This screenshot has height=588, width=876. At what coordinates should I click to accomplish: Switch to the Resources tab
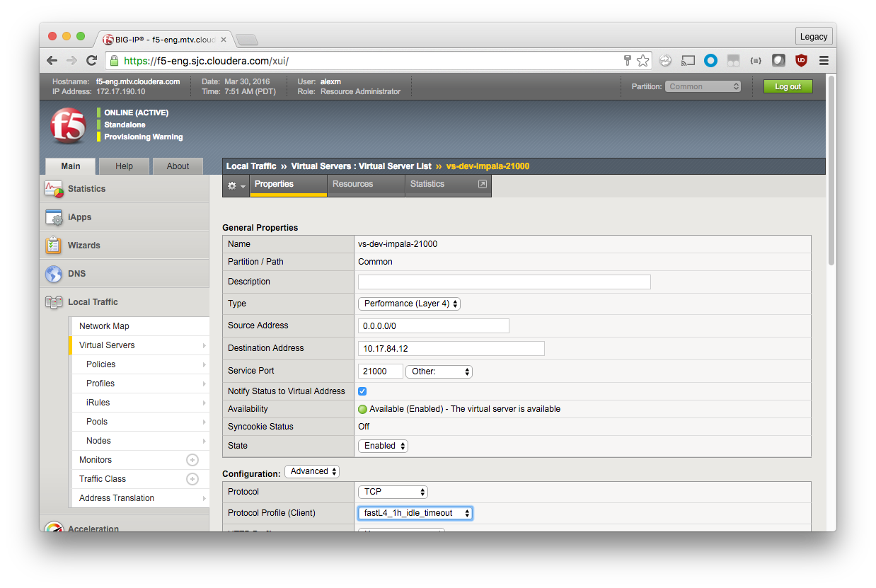352,184
